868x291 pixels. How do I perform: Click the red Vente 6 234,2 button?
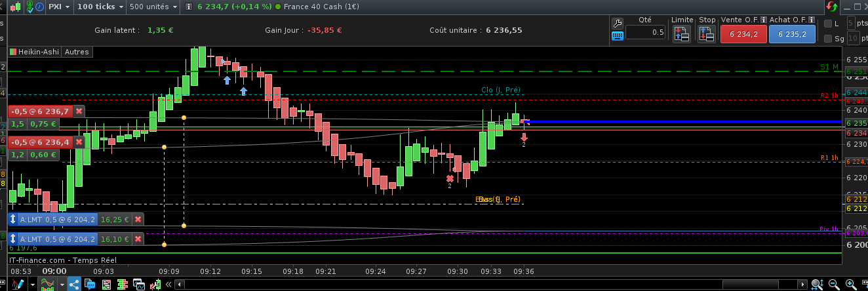(x=743, y=34)
